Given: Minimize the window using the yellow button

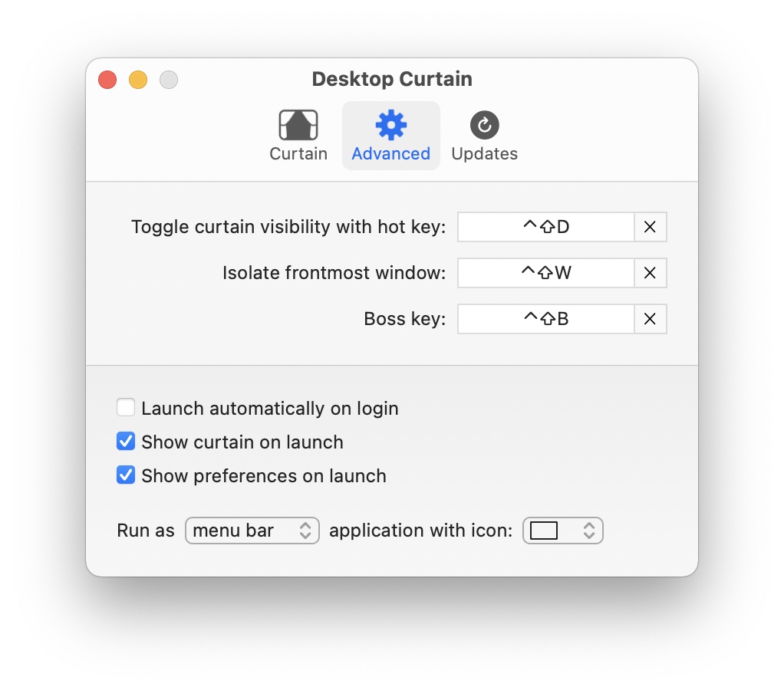Looking at the screenshot, I should [138, 80].
